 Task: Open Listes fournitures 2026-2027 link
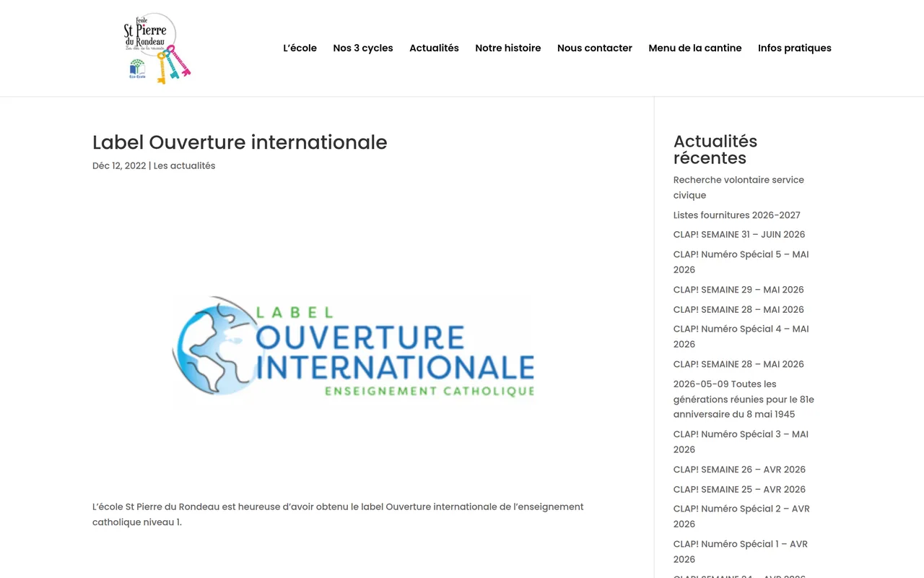pyautogui.click(x=736, y=215)
